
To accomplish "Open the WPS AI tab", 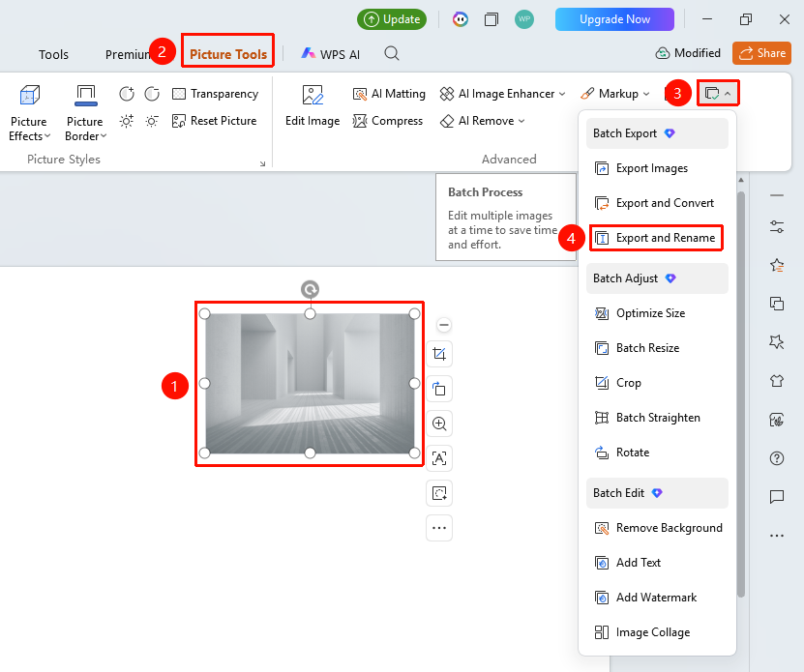I will pos(331,54).
